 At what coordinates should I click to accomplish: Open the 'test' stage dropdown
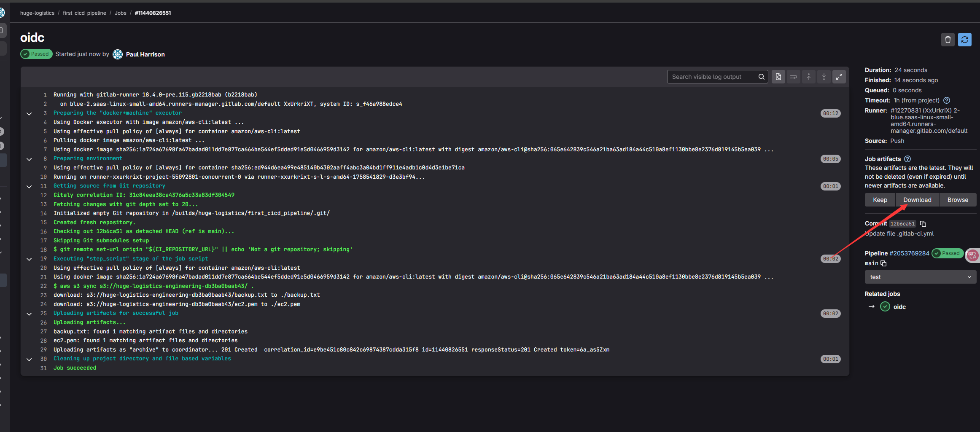[x=920, y=277]
